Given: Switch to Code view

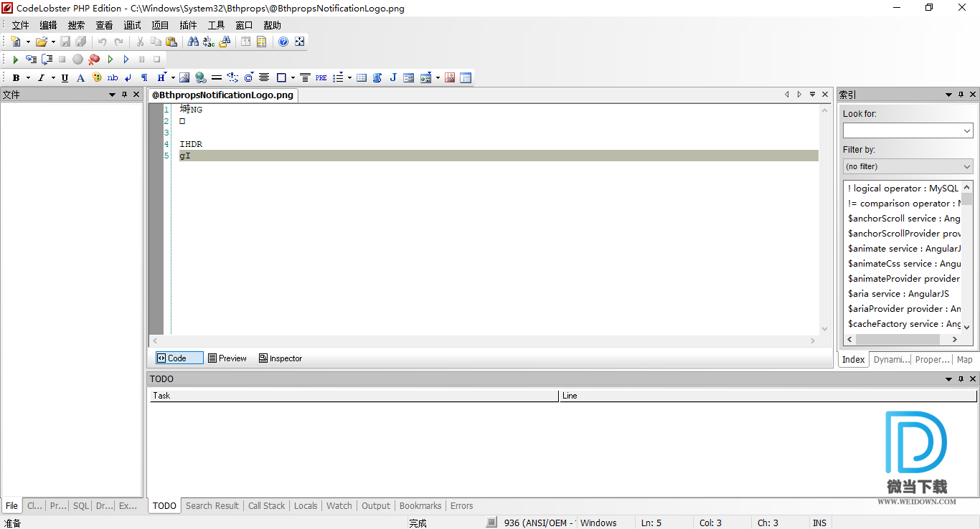Looking at the screenshot, I should pyautogui.click(x=179, y=358).
